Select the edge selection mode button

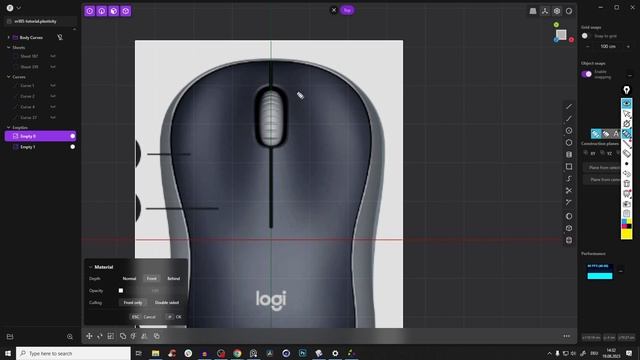(x=102, y=11)
